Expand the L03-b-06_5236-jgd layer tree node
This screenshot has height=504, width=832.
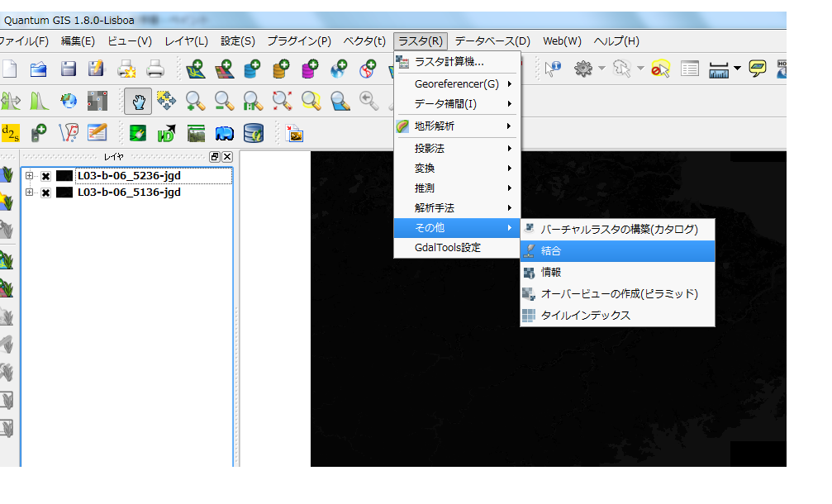(x=29, y=176)
